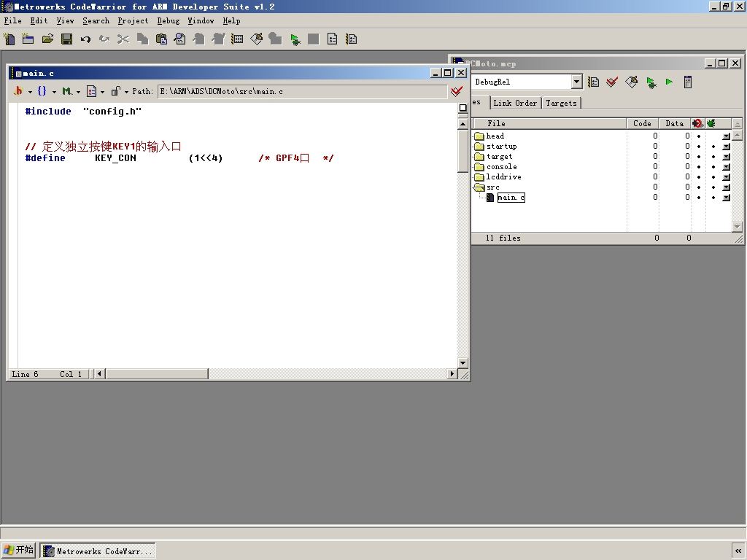
Task: Click the Copy icon in main toolbar
Action: tap(142, 39)
